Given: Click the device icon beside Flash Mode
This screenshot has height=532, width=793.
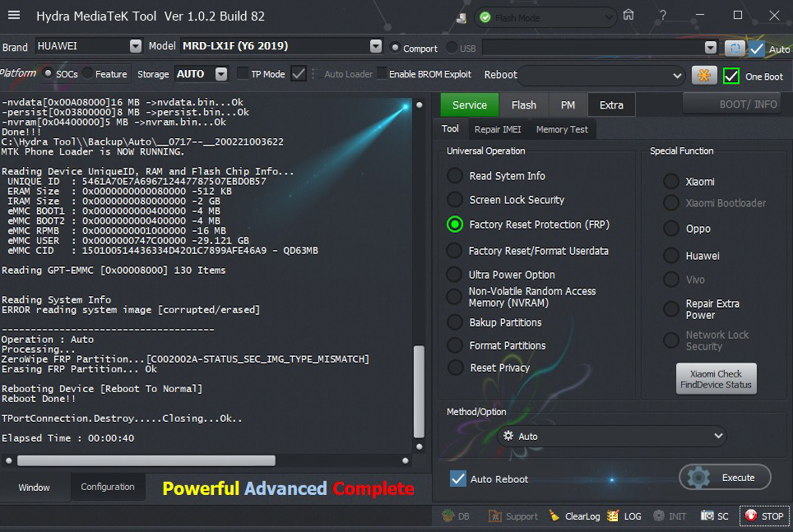Looking at the screenshot, I should (x=461, y=18).
